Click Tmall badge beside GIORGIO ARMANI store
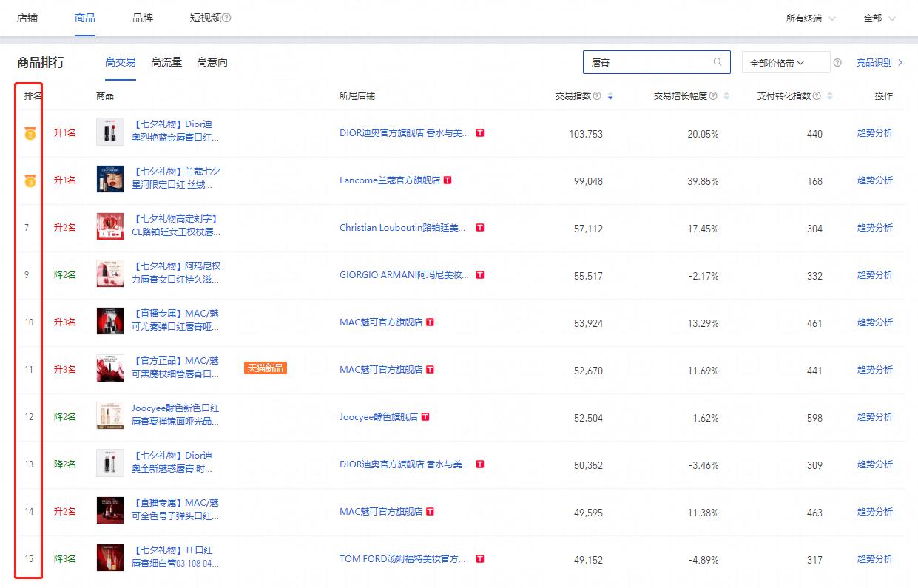This screenshot has height=588, width=918. click(480, 275)
